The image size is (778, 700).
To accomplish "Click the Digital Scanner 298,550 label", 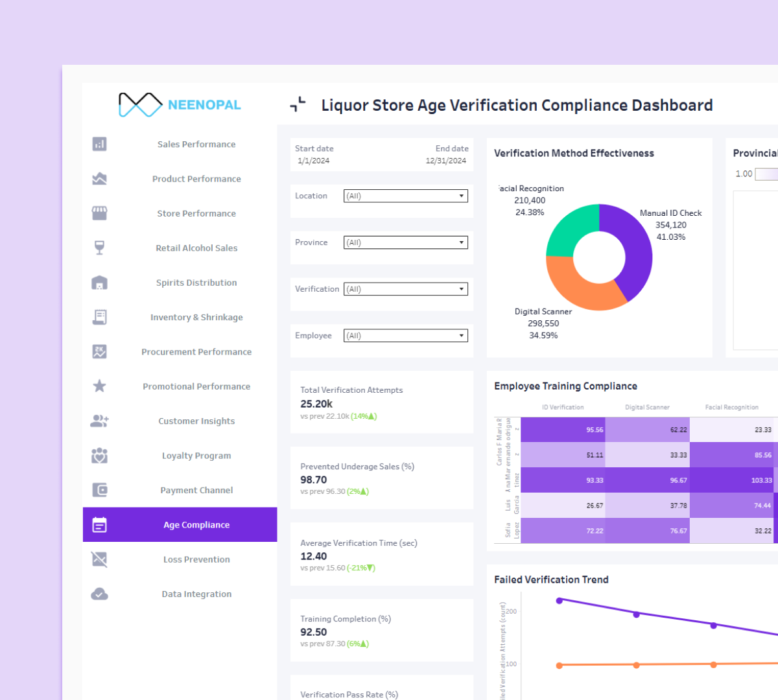I will point(543,323).
